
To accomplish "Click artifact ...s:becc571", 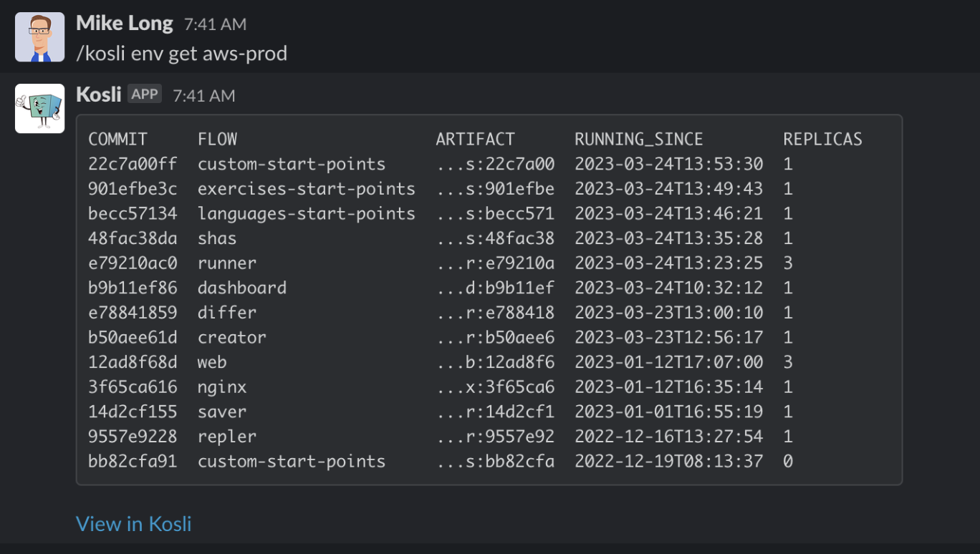I will tap(495, 213).
